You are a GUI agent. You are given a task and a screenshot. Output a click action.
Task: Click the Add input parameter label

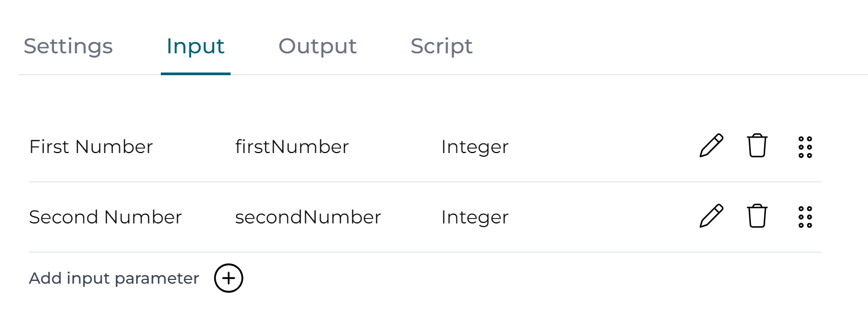pos(114,277)
